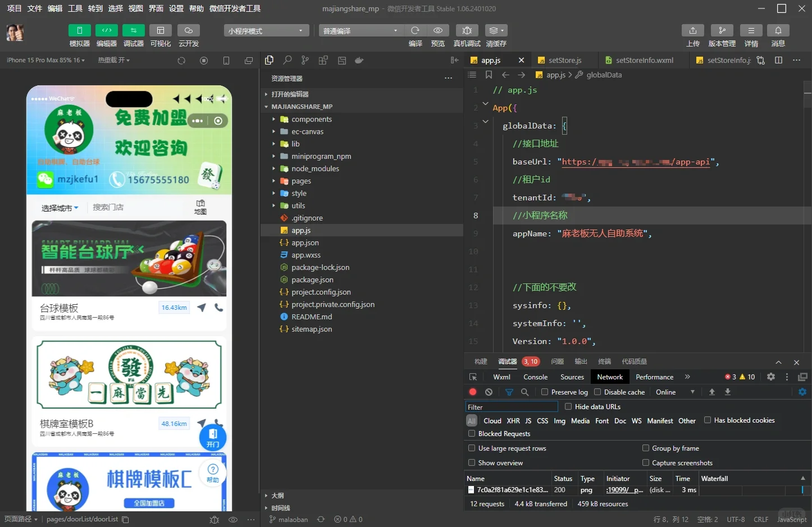Viewport: 812px width, 527px height.
Task: Open the messages bell icon
Action: coord(778,30)
